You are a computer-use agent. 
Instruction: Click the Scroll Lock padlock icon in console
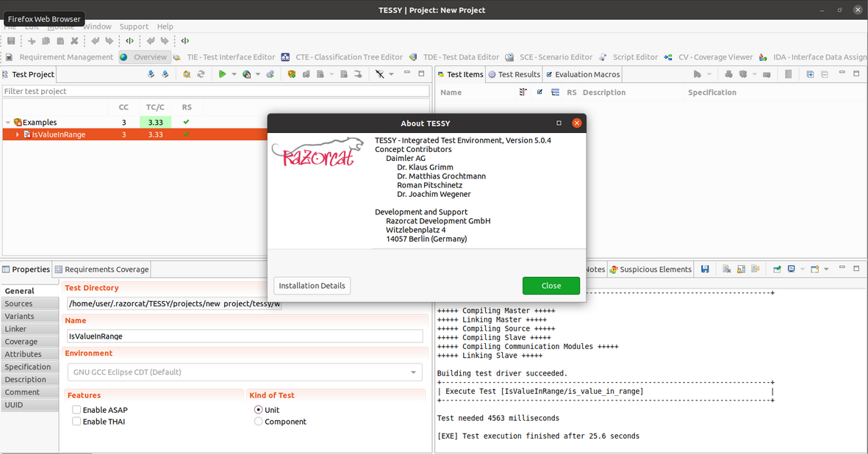(742, 270)
